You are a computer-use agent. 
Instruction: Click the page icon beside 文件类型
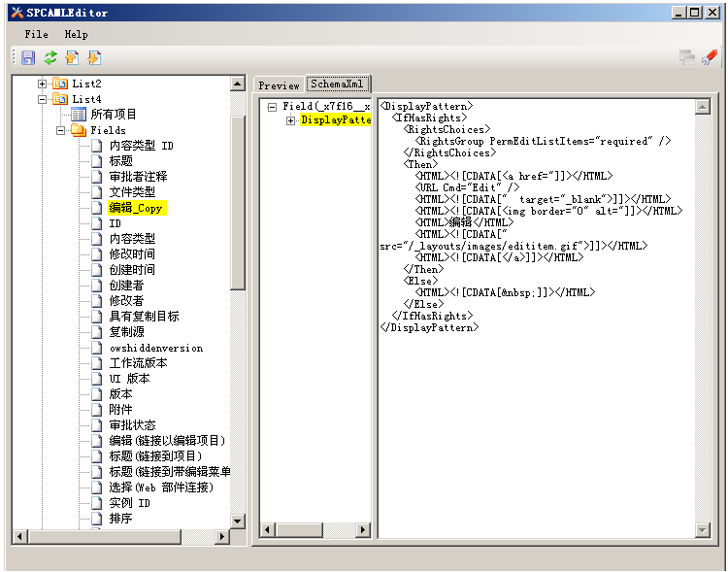coord(96,192)
